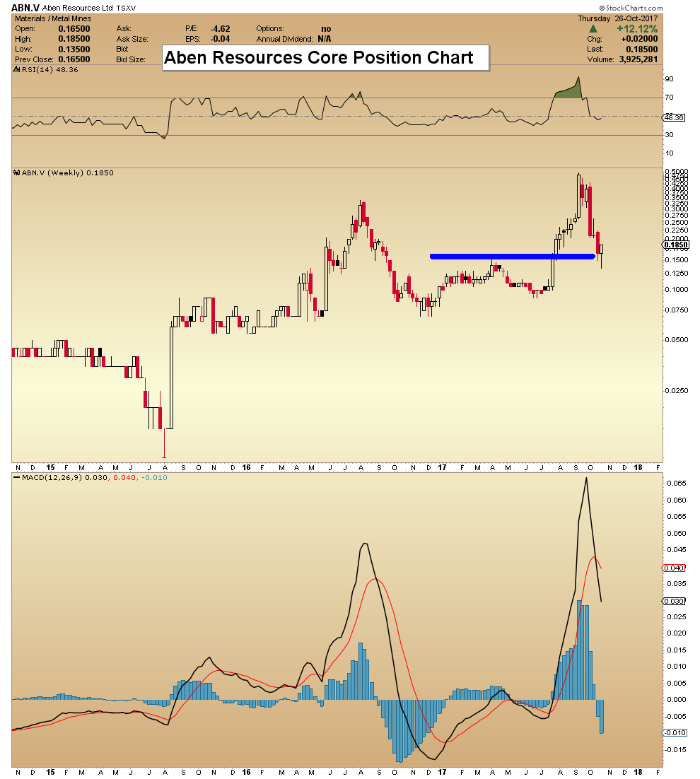Click the Options value no
The height and width of the screenshot is (779, 700).
(x=326, y=29)
